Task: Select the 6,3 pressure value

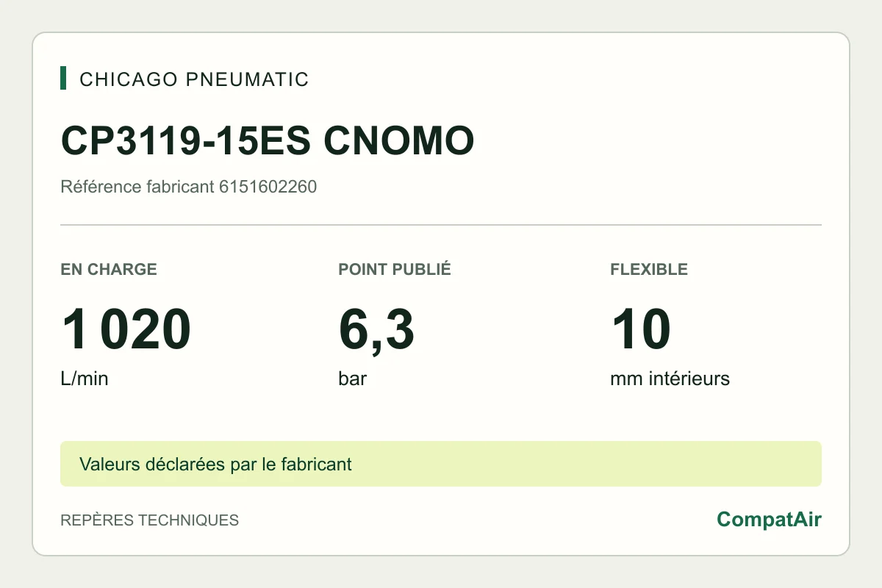Action: (x=376, y=331)
